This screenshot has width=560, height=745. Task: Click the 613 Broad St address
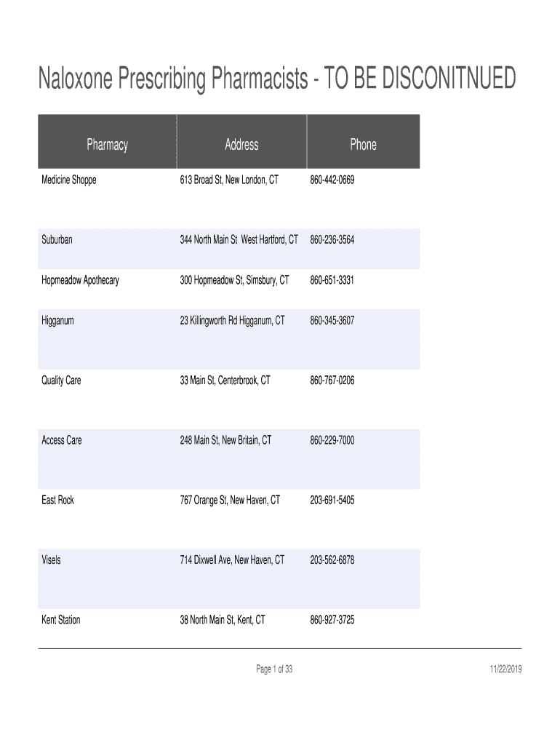pos(229,180)
